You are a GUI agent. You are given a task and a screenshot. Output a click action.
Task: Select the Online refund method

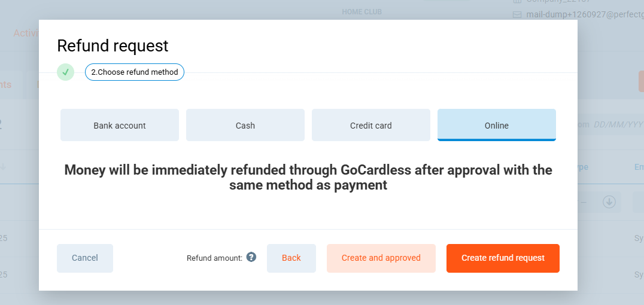497,126
